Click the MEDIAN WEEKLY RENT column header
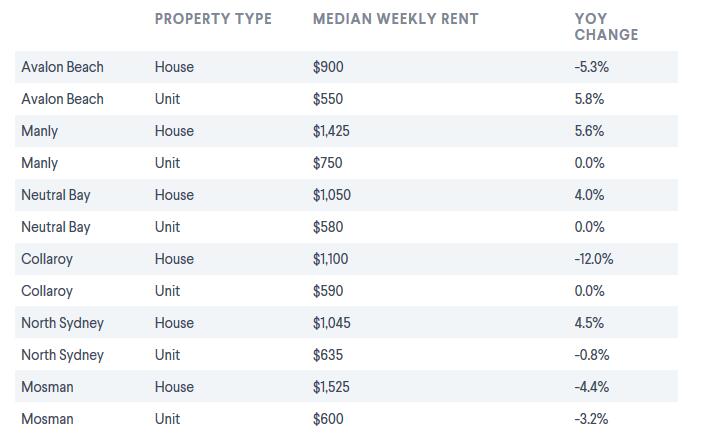This screenshot has width=701, height=437. coord(396,19)
